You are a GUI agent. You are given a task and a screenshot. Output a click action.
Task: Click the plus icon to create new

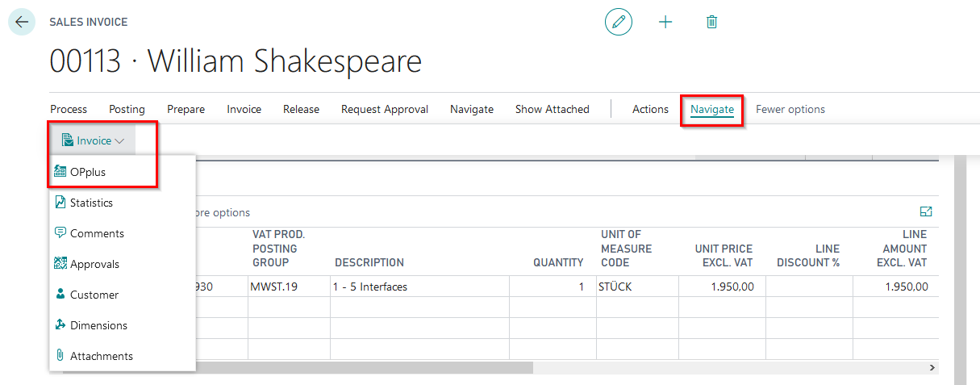click(x=665, y=23)
